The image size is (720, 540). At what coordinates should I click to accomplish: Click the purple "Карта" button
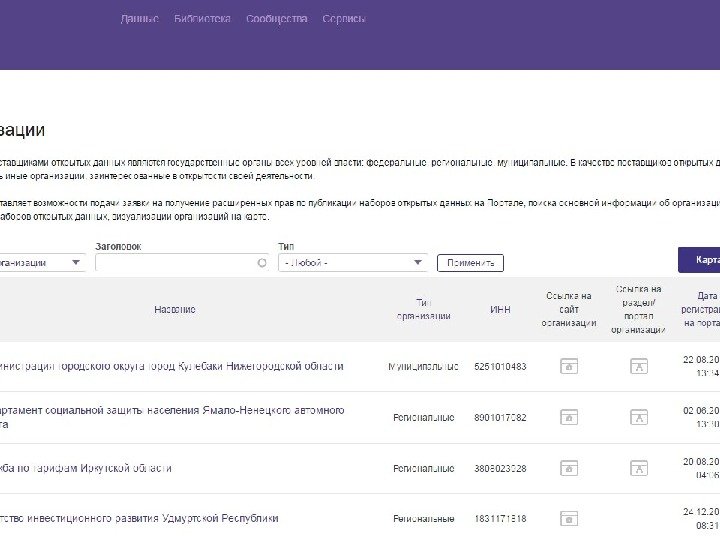pos(702,260)
